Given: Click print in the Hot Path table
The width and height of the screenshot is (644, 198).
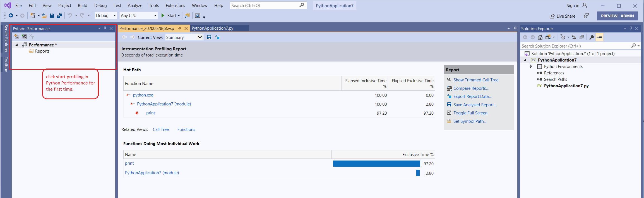Looking at the screenshot, I should click(x=151, y=113).
